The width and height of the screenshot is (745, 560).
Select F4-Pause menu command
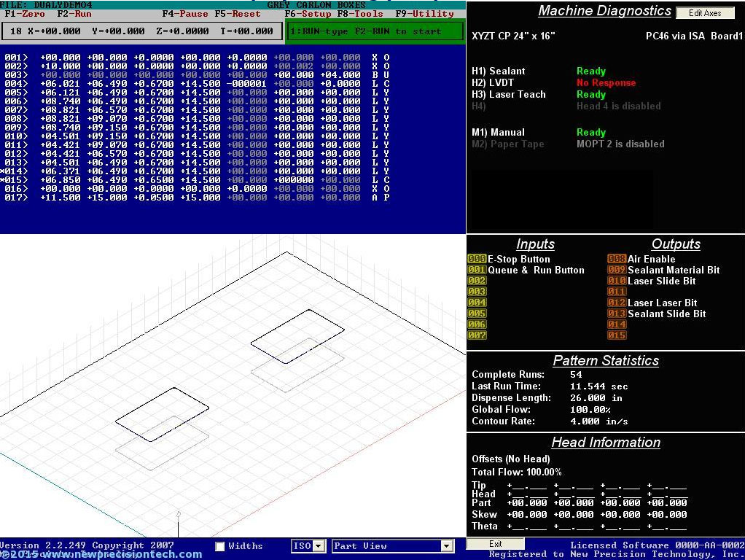click(x=185, y=14)
